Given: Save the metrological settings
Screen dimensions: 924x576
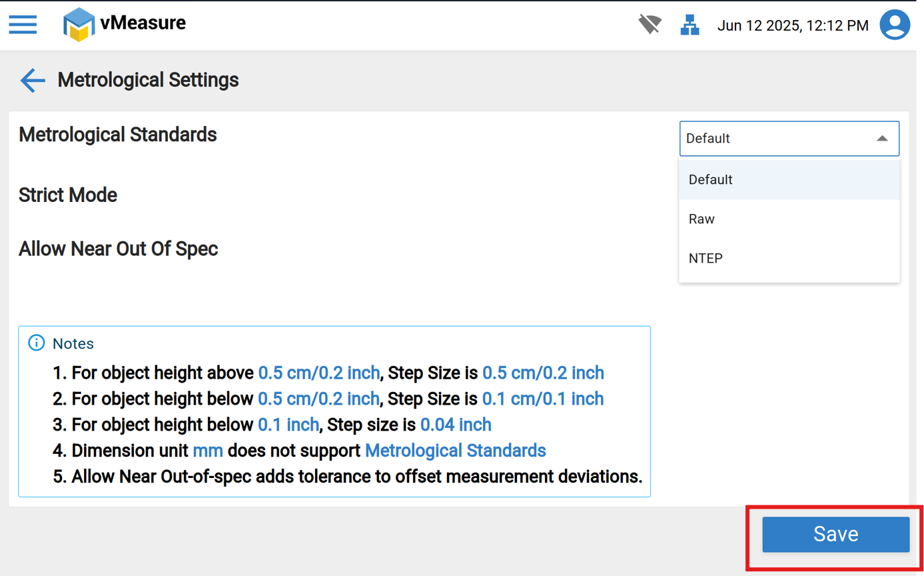Looking at the screenshot, I should click(x=835, y=534).
